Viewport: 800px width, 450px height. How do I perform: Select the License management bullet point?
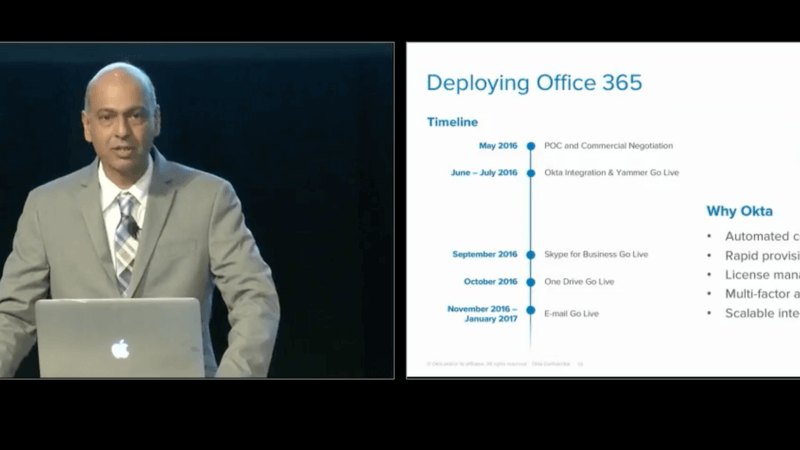tap(761, 275)
